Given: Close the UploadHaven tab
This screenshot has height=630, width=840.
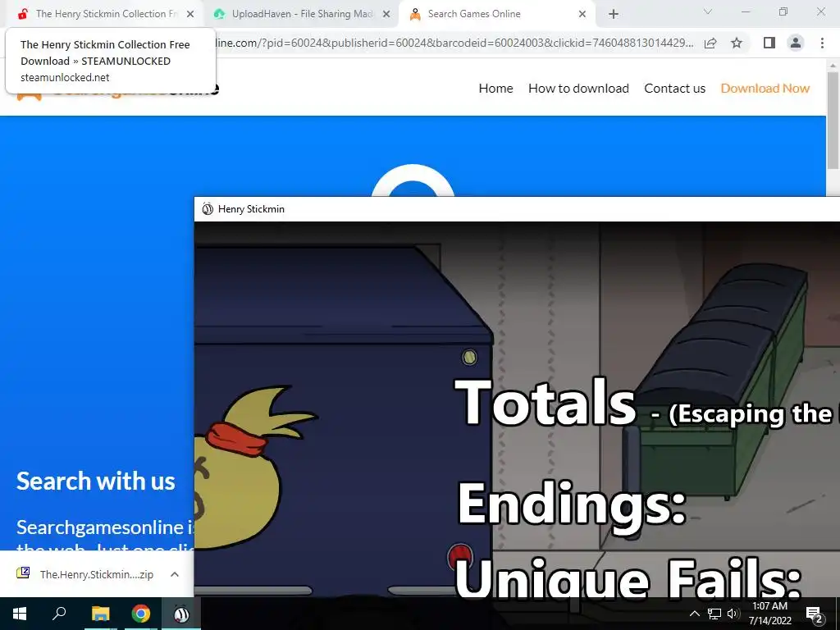Looking at the screenshot, I should 386,14.
